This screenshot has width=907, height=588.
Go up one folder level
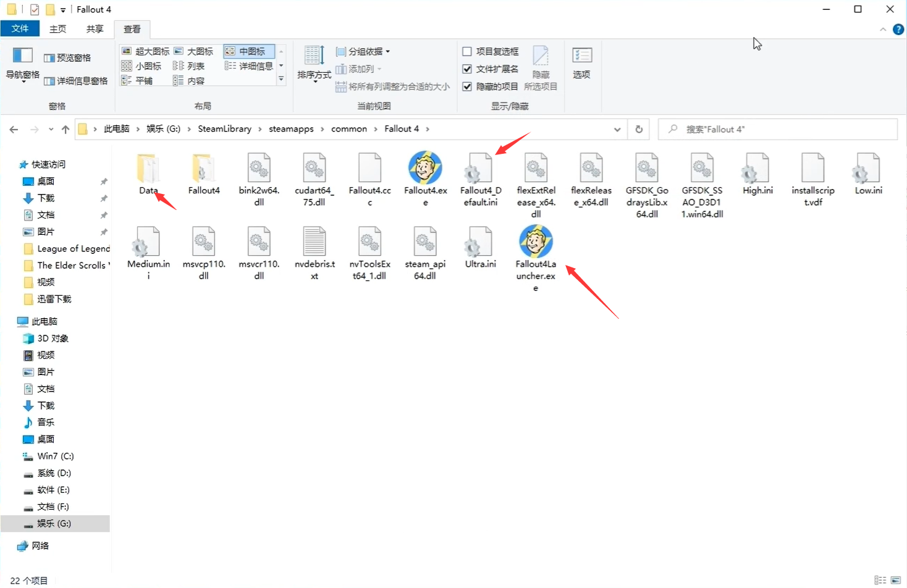[x=65, y=129]
